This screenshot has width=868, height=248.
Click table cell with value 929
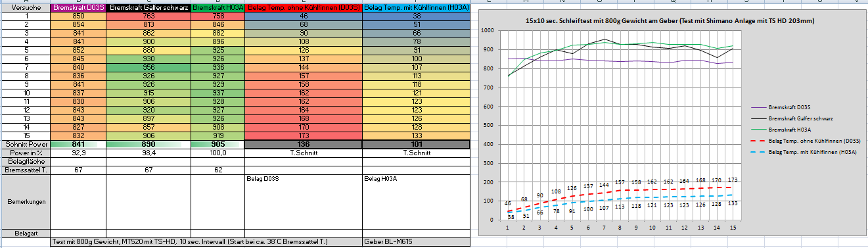click(217, 84)
